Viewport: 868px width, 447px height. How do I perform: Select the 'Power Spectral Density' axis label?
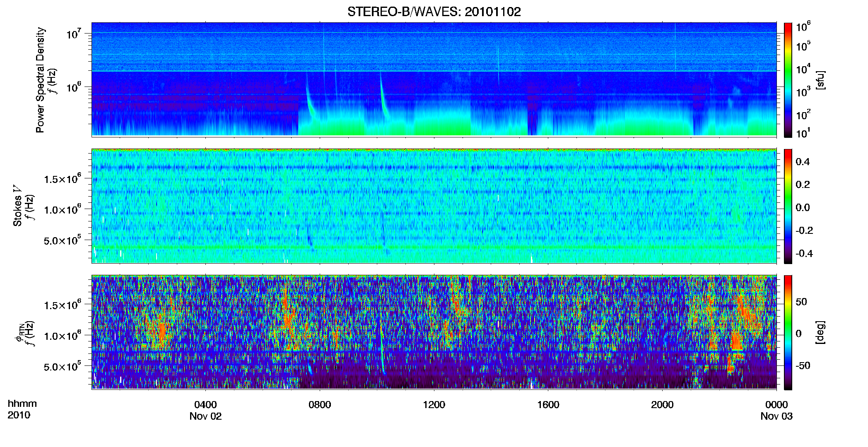(x=40, y=80)
